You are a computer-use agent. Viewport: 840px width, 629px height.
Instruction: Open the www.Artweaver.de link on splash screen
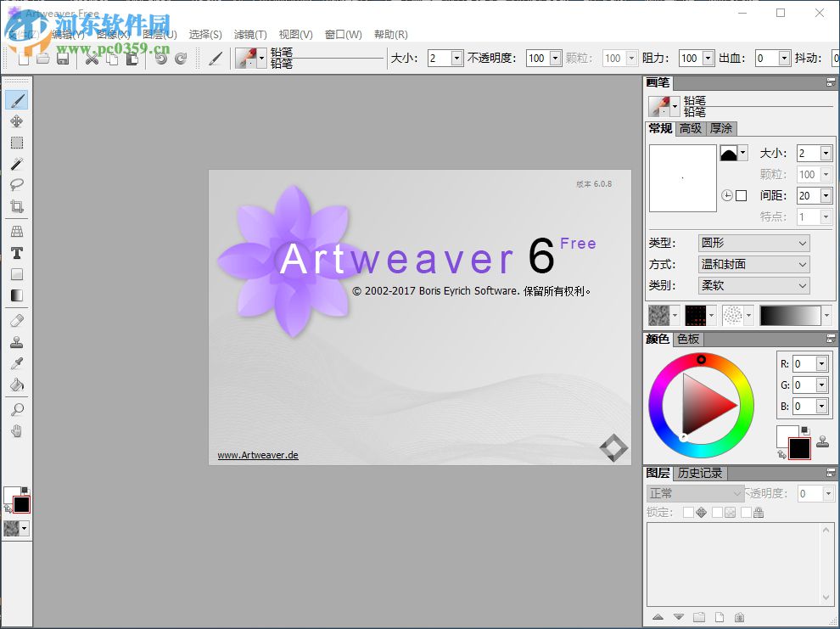tap(257, 454)
